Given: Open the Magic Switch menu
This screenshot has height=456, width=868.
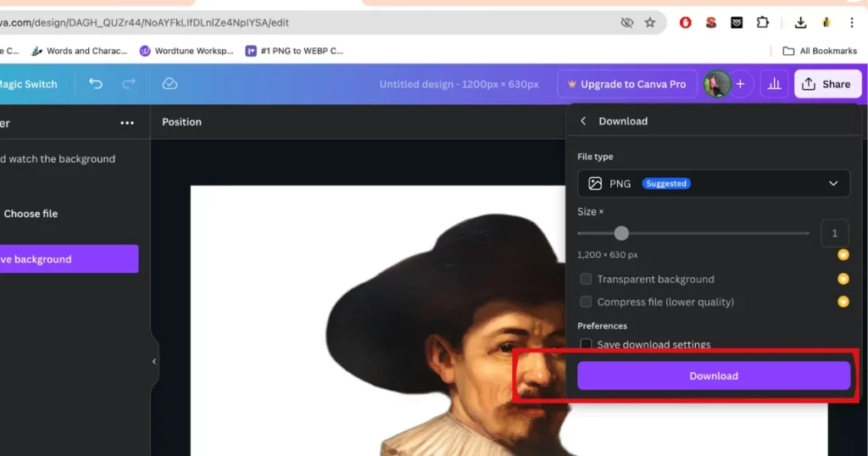Looking at the screenshot, I should point(29,84).
